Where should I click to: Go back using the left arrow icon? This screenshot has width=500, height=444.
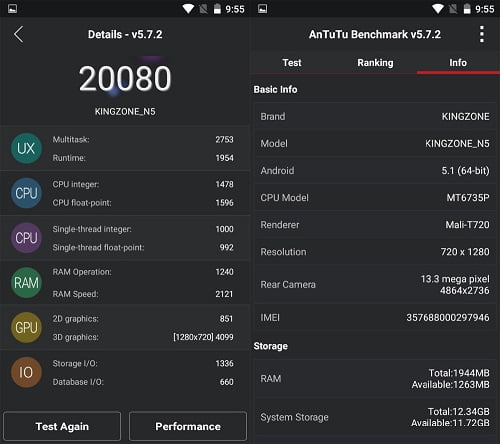click(x=19, y=34)
